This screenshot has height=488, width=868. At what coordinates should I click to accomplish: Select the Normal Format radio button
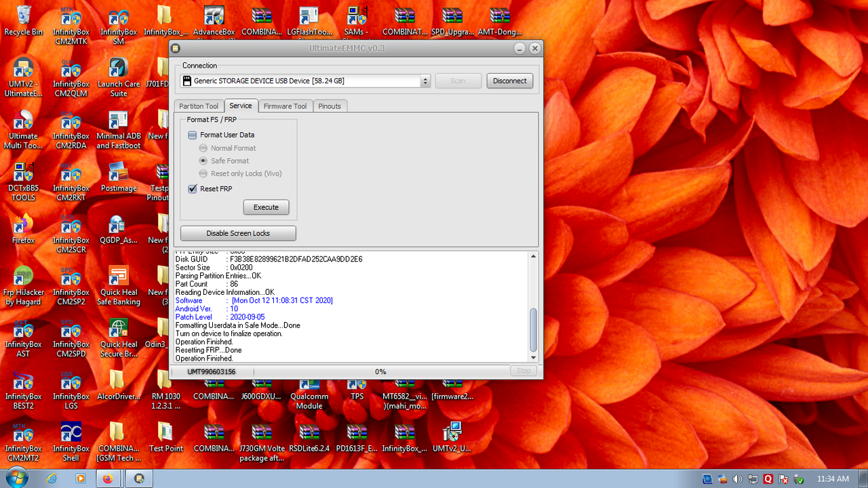[203, 148]
